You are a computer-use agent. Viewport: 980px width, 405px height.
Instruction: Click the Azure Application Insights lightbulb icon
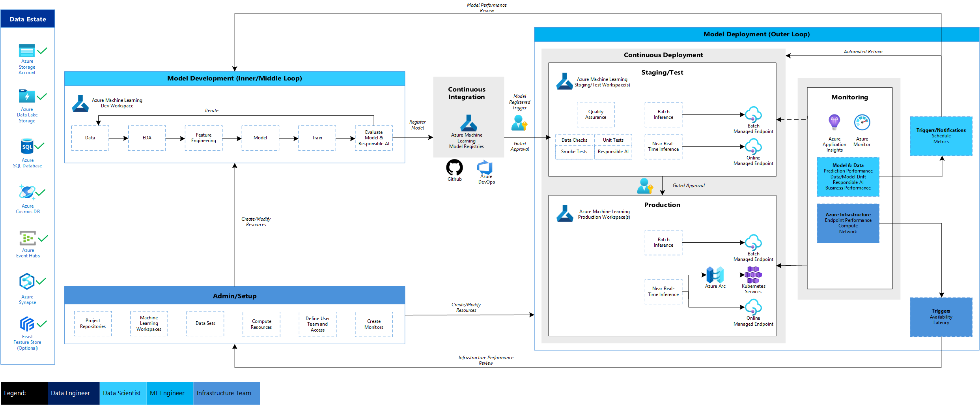[x=834, y=122]
